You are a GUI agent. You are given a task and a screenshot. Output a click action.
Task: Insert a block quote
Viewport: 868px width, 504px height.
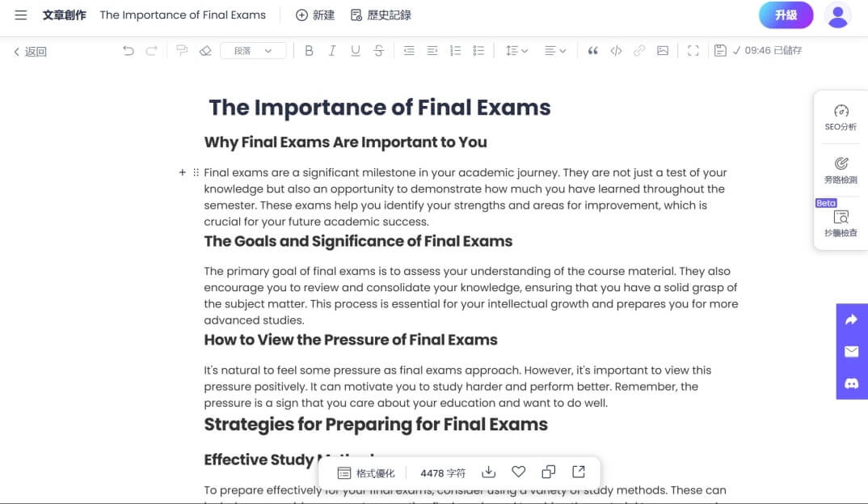point(593,51)
